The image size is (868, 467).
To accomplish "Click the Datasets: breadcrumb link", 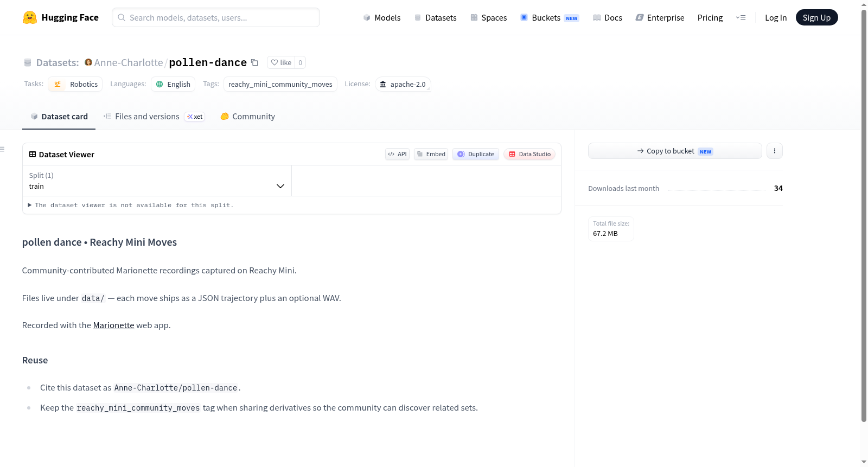I will pos(58,62).
